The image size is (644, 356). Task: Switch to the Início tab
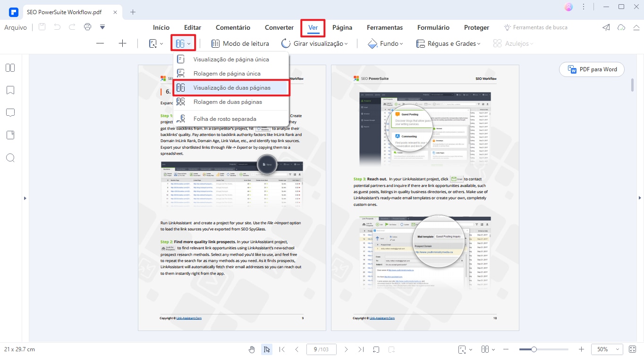click(x=161, y=27)
